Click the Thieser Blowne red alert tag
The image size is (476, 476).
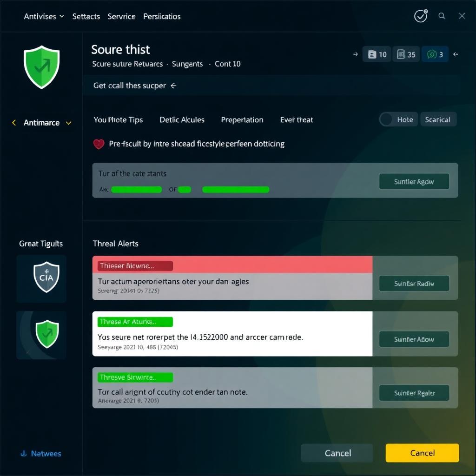135,266
